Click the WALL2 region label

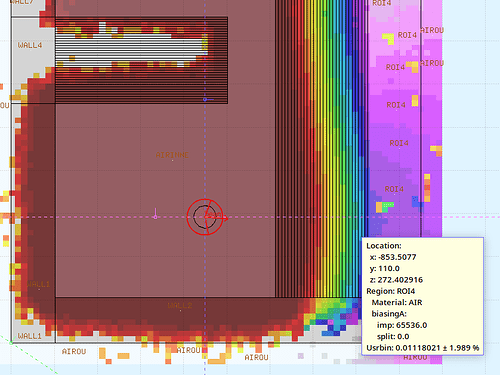pyautogui.click(x=180, y=306)
